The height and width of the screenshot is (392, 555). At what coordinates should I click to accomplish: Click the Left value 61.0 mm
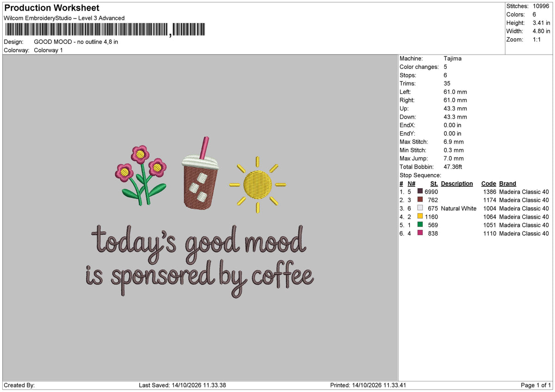pyautogui.click(x=455, y=92)
